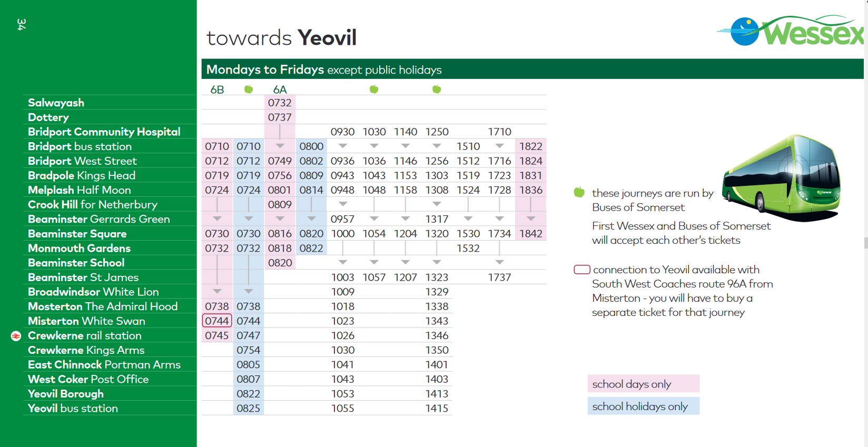Image resolution: width=868 pixels, height=447 pixels.
Task: Click the vertical scrollbar on the right edge
Action: 865,242
